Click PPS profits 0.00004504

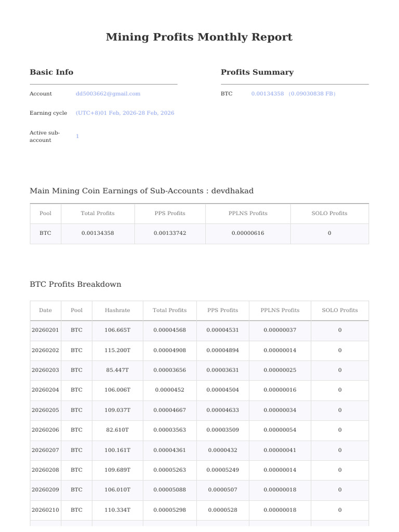[222, 390]
